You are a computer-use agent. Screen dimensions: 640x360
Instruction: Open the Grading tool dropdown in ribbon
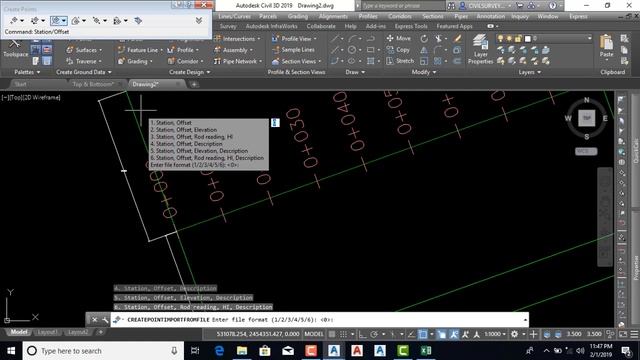tap(135, 61)
